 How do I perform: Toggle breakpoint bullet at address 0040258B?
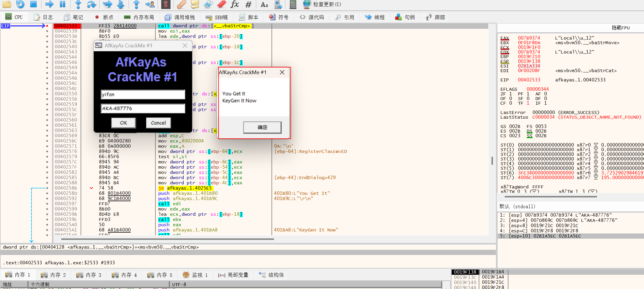(47, 188)
